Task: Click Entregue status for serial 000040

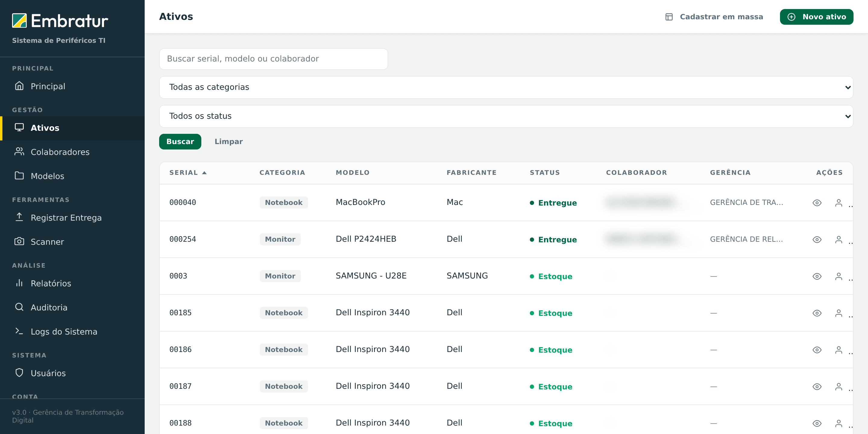Action: tap(553, 203)
